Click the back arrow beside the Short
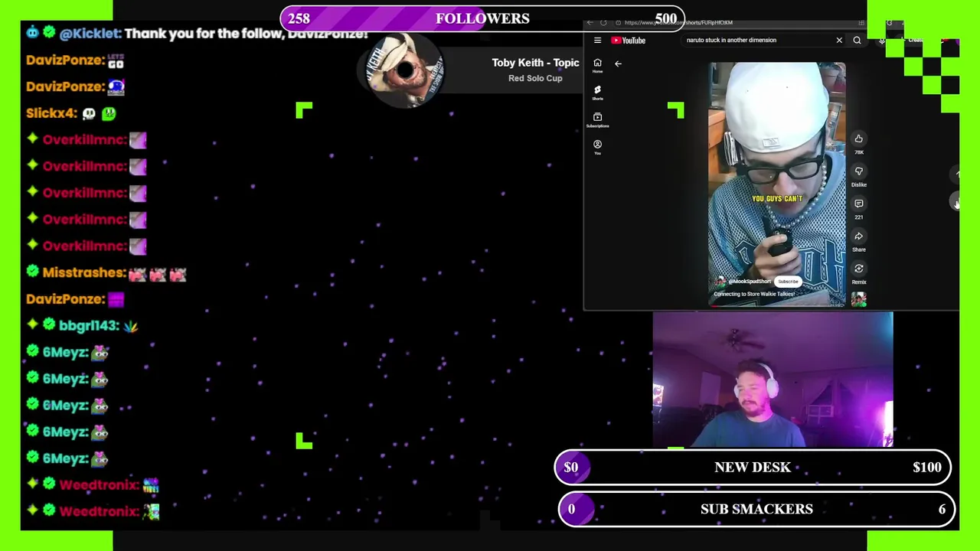Viewport: 980px width, 551px height. tap(618, 64)
